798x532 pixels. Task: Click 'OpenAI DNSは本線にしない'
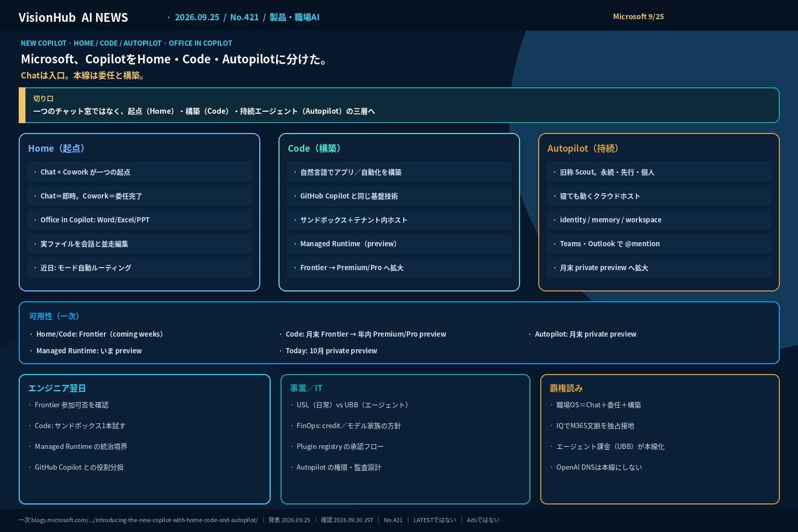click(x=599, y=467)
